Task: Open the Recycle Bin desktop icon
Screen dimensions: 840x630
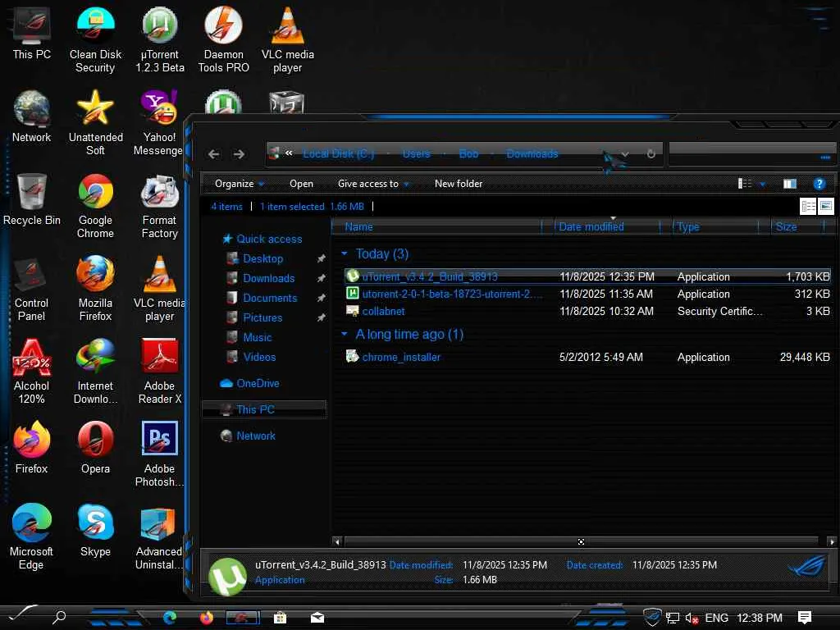Action: [32, 200]
